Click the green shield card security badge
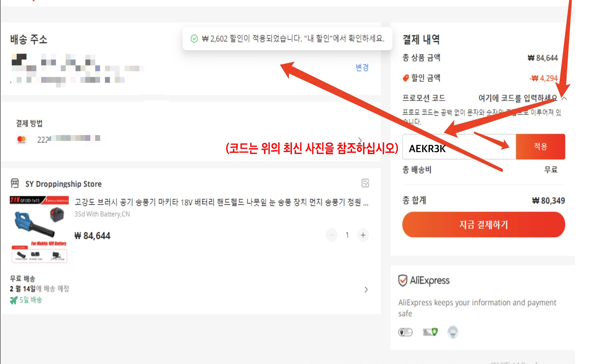This screenshot has height=364, width=589. pos(430,332)
